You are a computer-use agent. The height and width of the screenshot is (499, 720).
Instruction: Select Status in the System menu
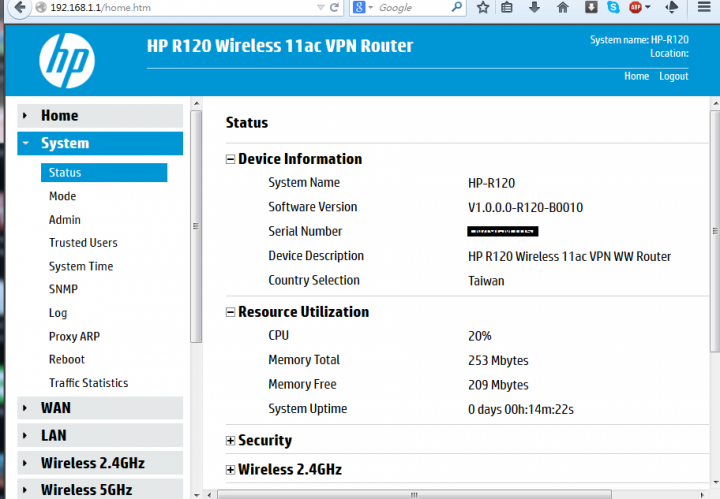104,173
